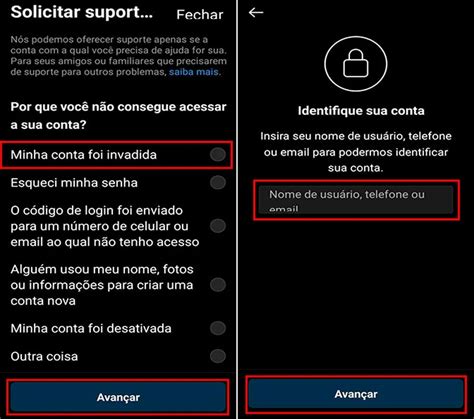Click Avançar under the reasons list

click(x=118, y=397)
